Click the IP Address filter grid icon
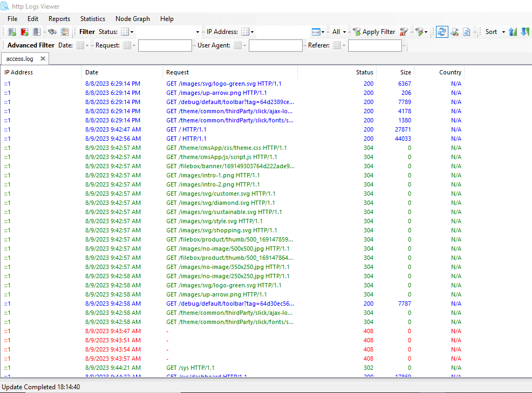Viewport: 532px width, 393px height. click(x=245, y=32)
